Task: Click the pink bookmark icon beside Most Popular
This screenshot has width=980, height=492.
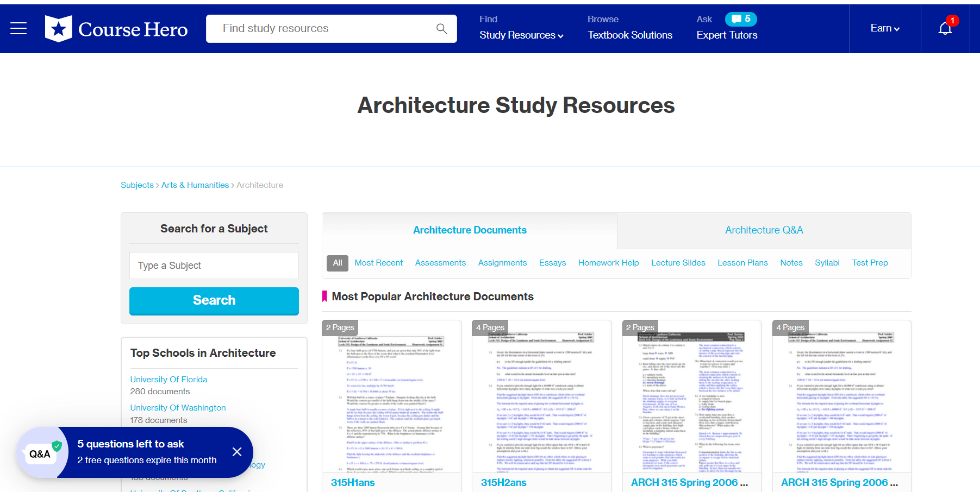Action: click(324, 297)
